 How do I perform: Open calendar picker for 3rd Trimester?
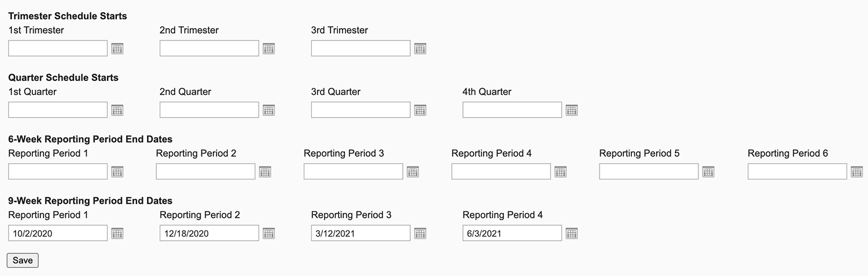(420, 49)
